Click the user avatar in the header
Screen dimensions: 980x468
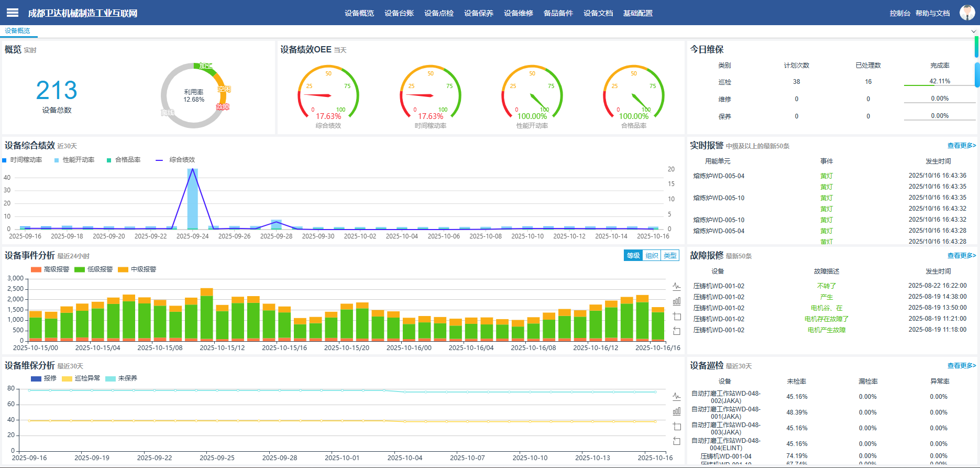pos(966,13)
